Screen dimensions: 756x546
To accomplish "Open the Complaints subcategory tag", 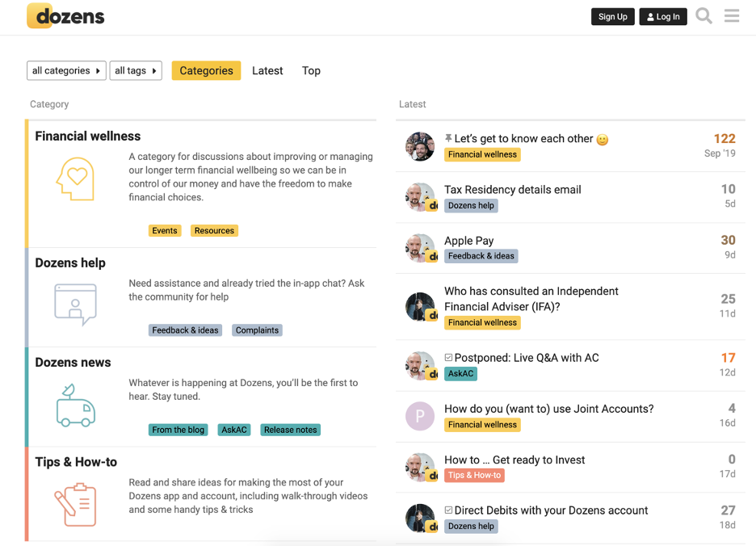I will 257,330.
